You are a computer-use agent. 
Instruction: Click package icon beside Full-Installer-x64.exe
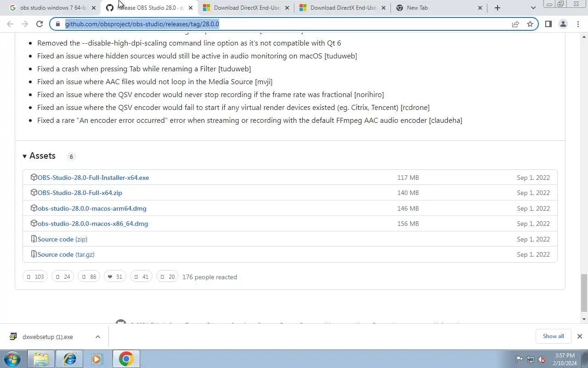coord(34,177)
